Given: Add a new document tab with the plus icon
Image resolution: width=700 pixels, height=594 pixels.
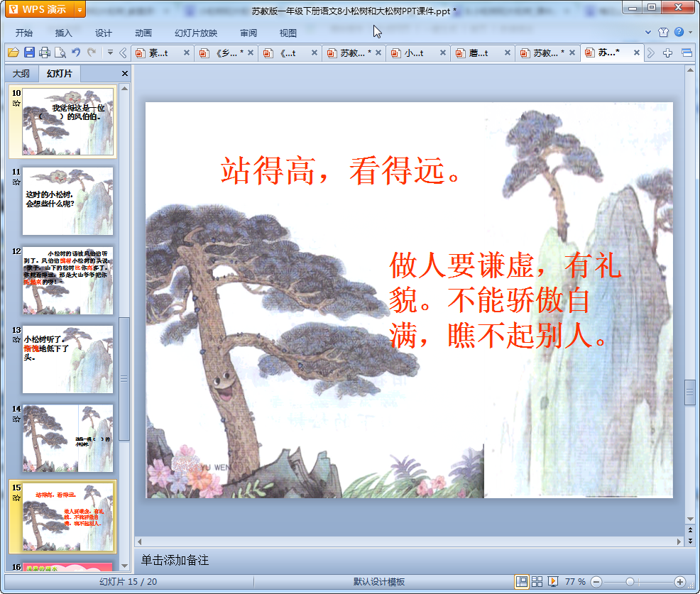Looking at the screenshot, I should click(x=667, y=53).
